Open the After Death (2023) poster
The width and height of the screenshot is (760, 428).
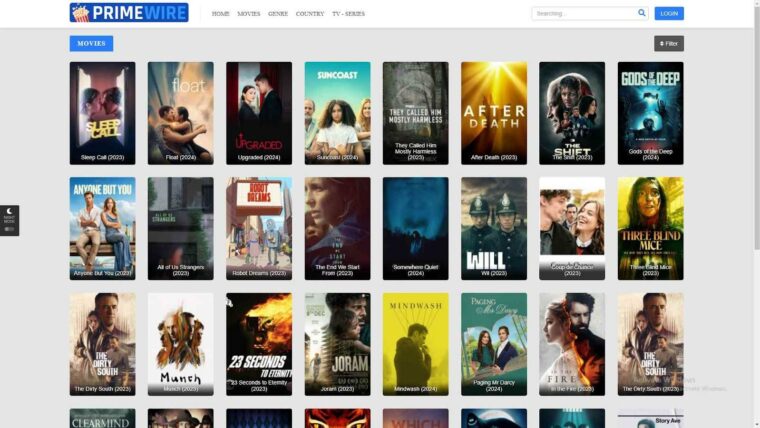pos(494,113)
